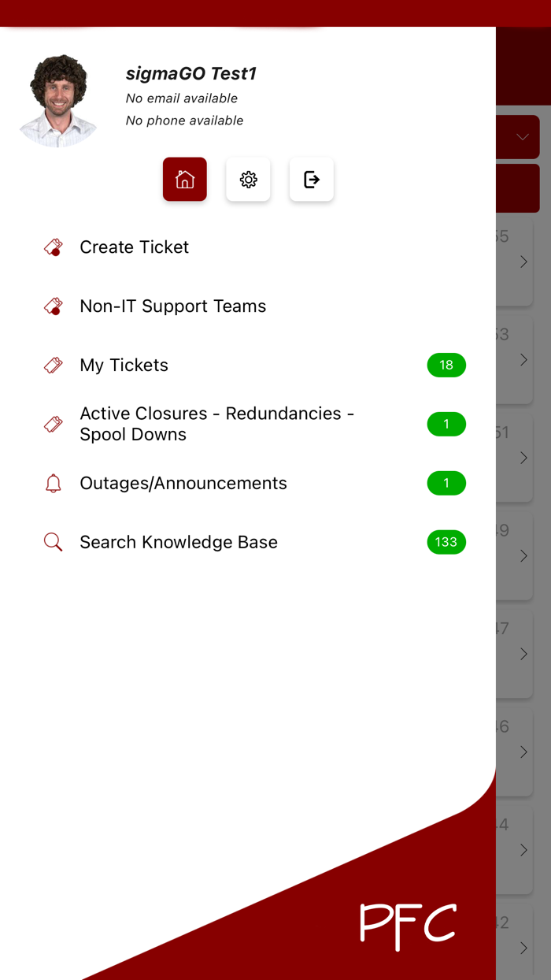Tap the logout arrow icon
Screen dimensions: 551x980
312,180
